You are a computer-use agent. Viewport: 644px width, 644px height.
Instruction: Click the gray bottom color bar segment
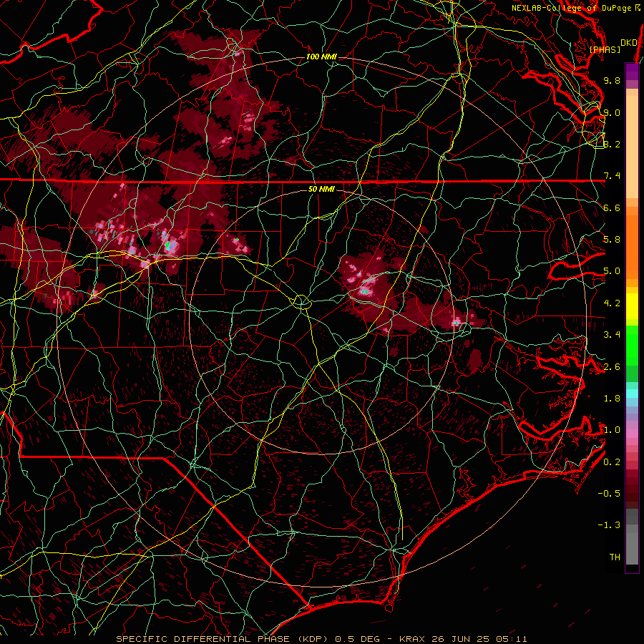tap(632, 546)
